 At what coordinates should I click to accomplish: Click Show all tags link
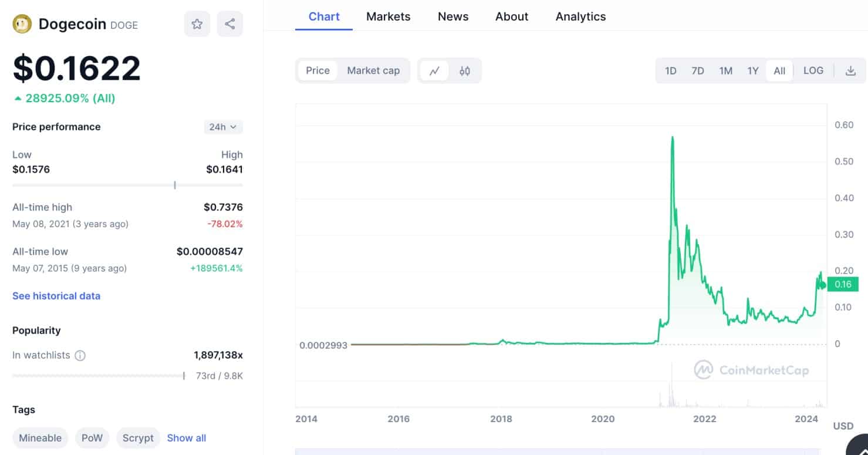(x=187, y=438)
